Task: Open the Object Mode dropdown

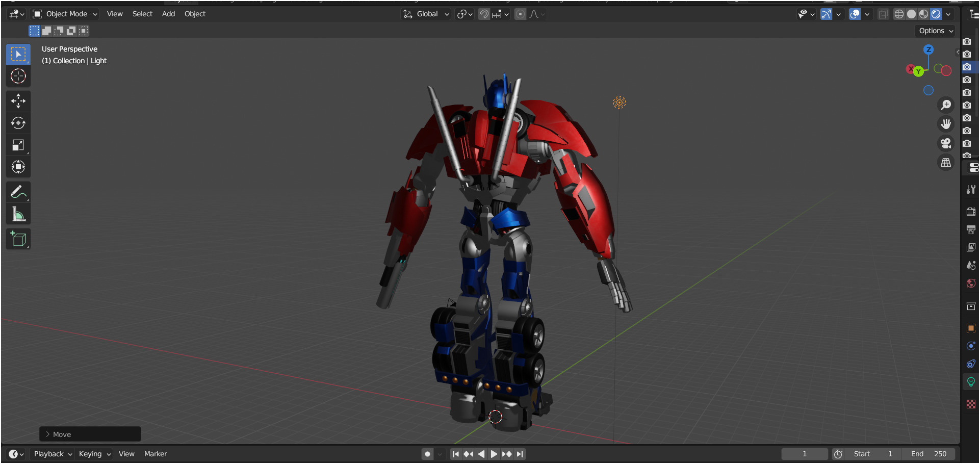Action: [x=65, y=14]
